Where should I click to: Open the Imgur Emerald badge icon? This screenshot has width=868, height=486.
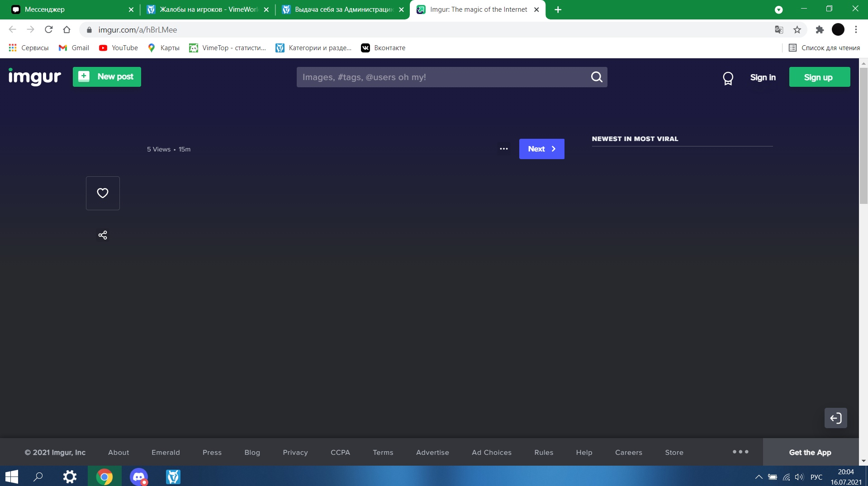(x=728, y=78)
